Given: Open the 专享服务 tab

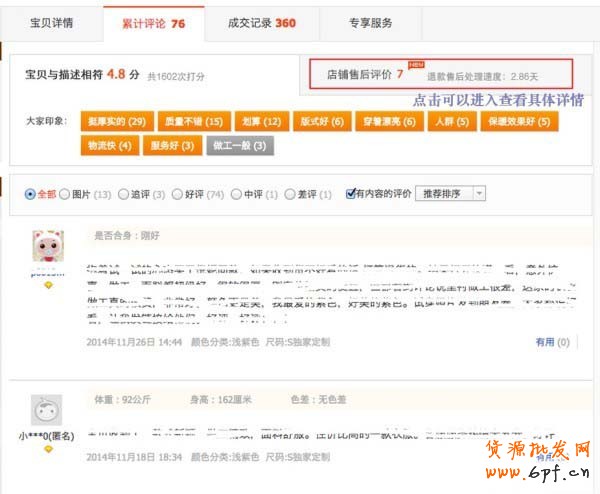Looking at the screenshot, I should click(357, 23).
